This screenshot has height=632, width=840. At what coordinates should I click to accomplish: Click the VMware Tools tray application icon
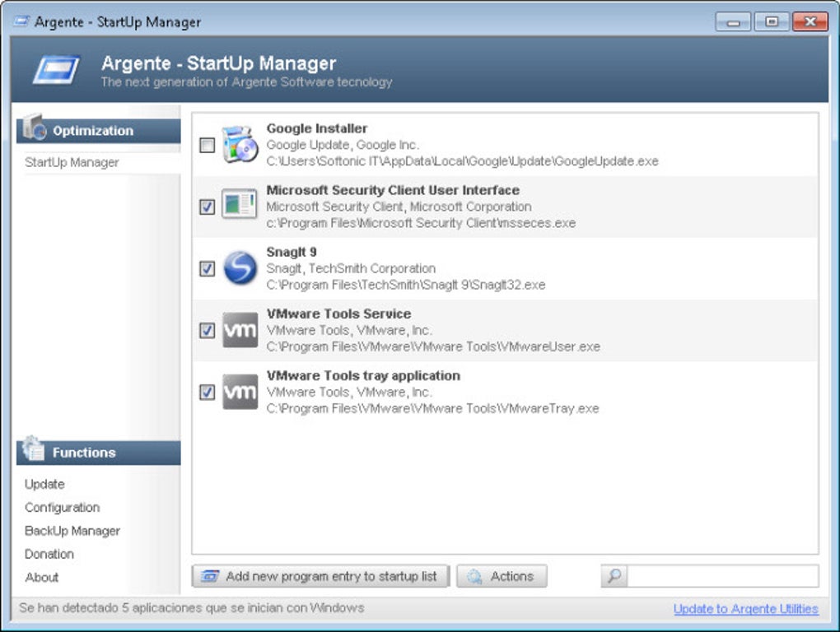click(x=240, y=392)
